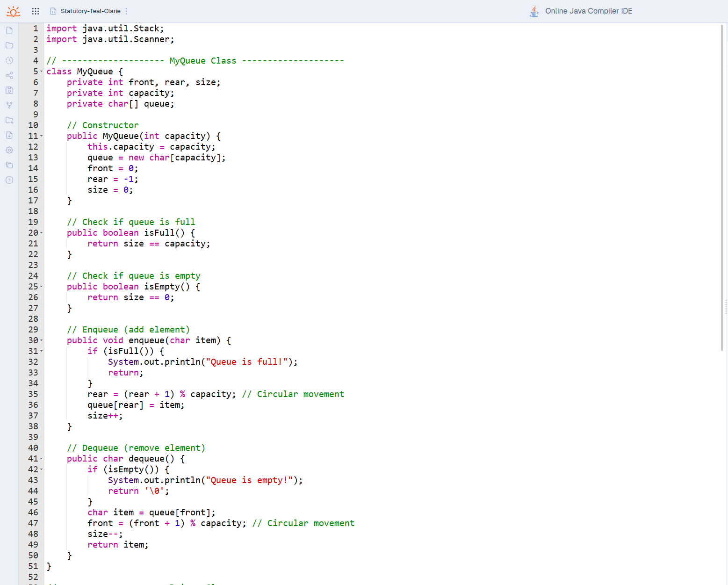Viewport: 728px width, 585px height.
Task: Click the share icon in sidebar
Action: [x=9, y=75]
